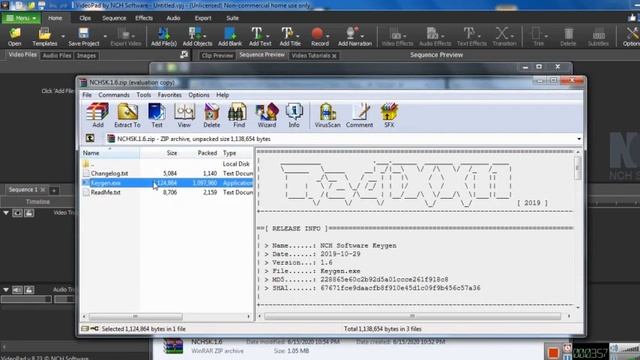Viewport: 640px width, 360px height.
Task: Switch to VideoPad Effects tab
Action: coord(144,18)
